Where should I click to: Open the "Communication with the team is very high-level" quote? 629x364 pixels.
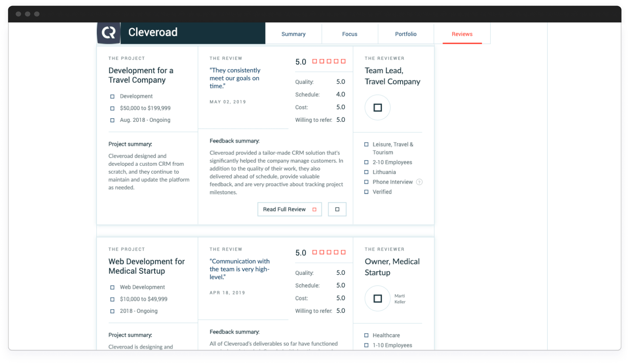(239, 269)
